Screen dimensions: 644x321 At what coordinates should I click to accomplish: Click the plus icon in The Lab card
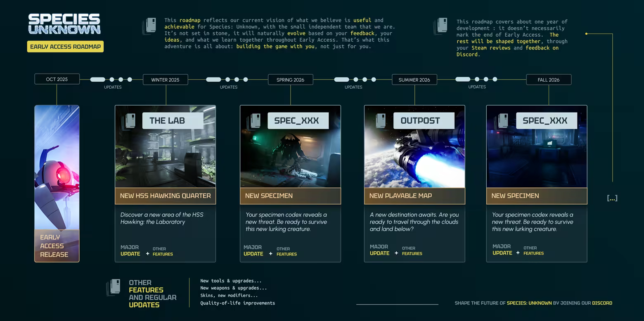coord(147,254)
